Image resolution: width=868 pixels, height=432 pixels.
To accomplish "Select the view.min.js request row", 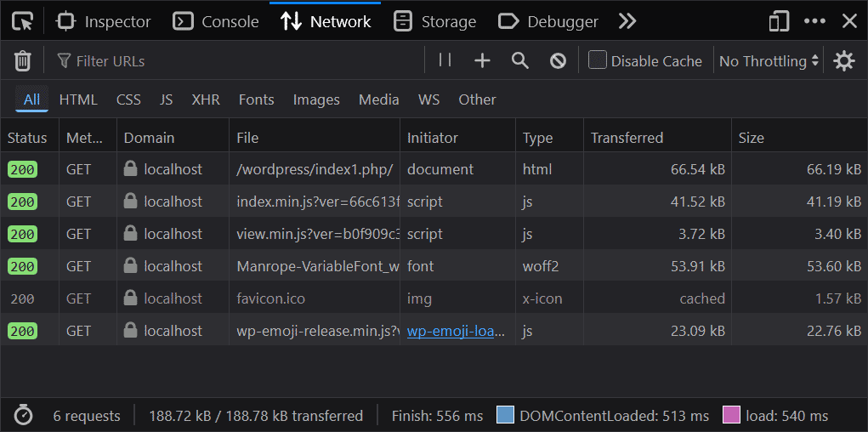I will 434,234.
